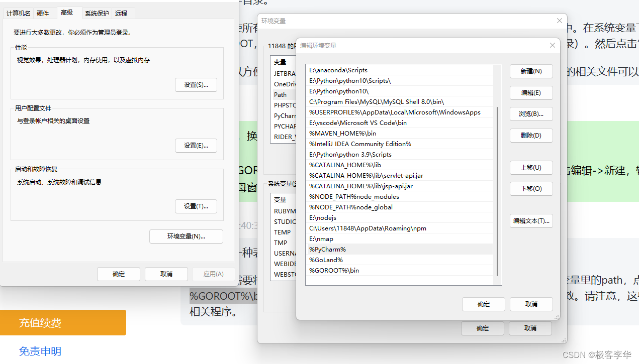Click New (新建) in edit variable dialog

pyautogui.click(x=531, y=71)
